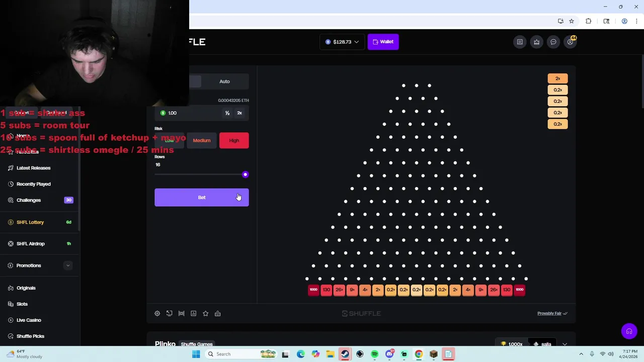Open bet slip receipts icon in header
The width and height of the screenshot is (644, 362).
click(520, 42)
